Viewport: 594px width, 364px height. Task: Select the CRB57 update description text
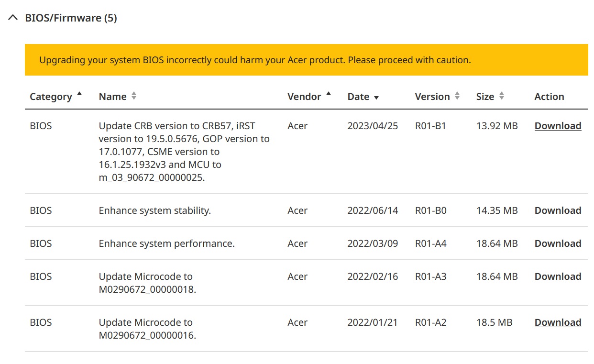(184, 152)
